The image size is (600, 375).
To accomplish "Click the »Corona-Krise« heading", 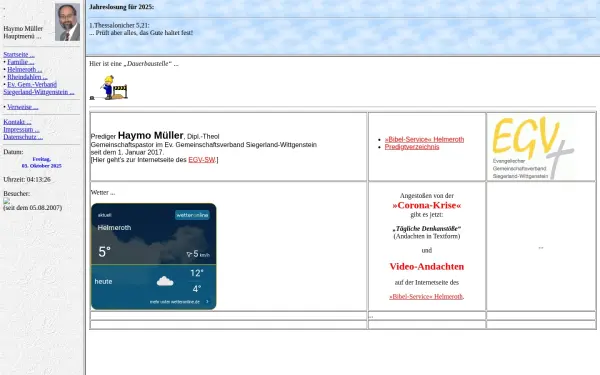I will point(427,205).
